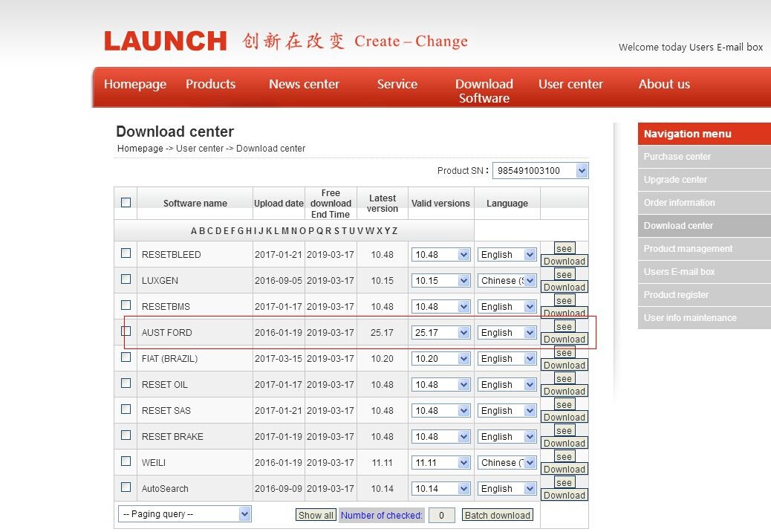Click Users E-mail box header link
The height and width of the screenshot is (532, 771).
(726, 48)
